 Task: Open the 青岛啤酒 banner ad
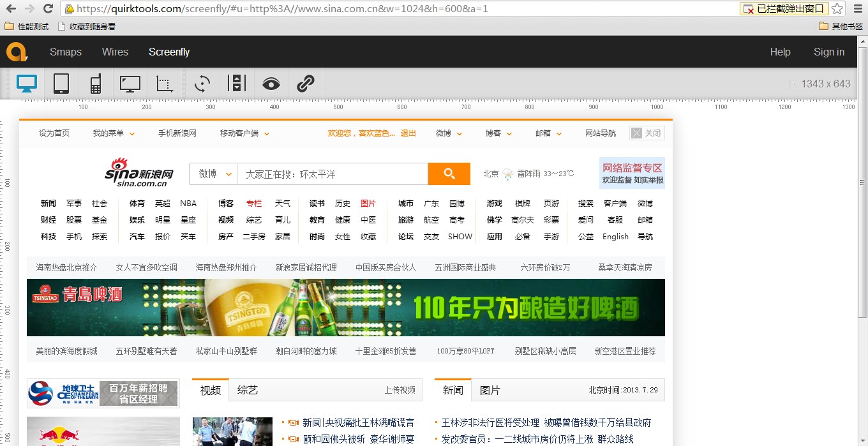[346, 308]
